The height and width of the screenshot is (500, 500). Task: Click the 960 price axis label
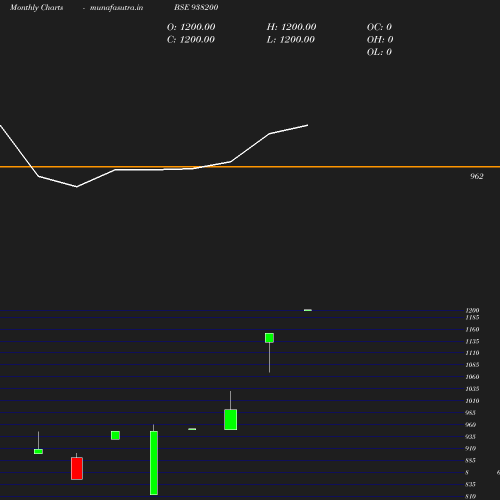pyautogui.click(x=470, y=425)
